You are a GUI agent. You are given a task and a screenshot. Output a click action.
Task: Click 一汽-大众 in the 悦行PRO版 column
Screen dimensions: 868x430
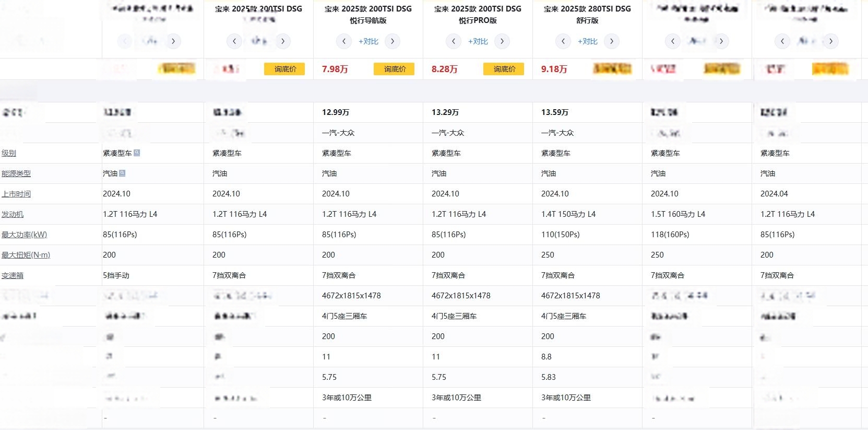point(448,133)
